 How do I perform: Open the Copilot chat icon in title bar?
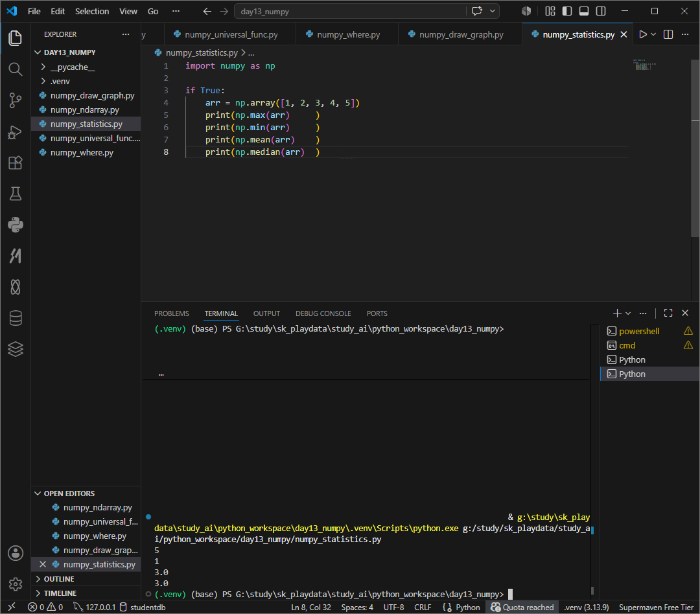pos(477,11)
